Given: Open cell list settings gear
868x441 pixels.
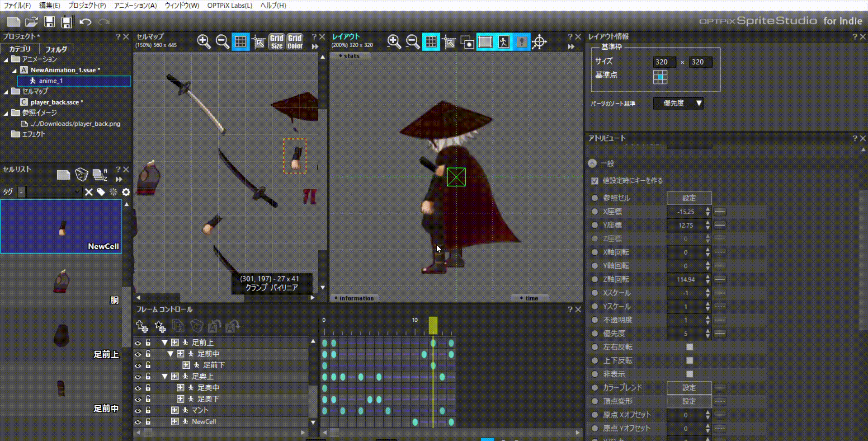Looking at the screenshot, I should (126, 192).
